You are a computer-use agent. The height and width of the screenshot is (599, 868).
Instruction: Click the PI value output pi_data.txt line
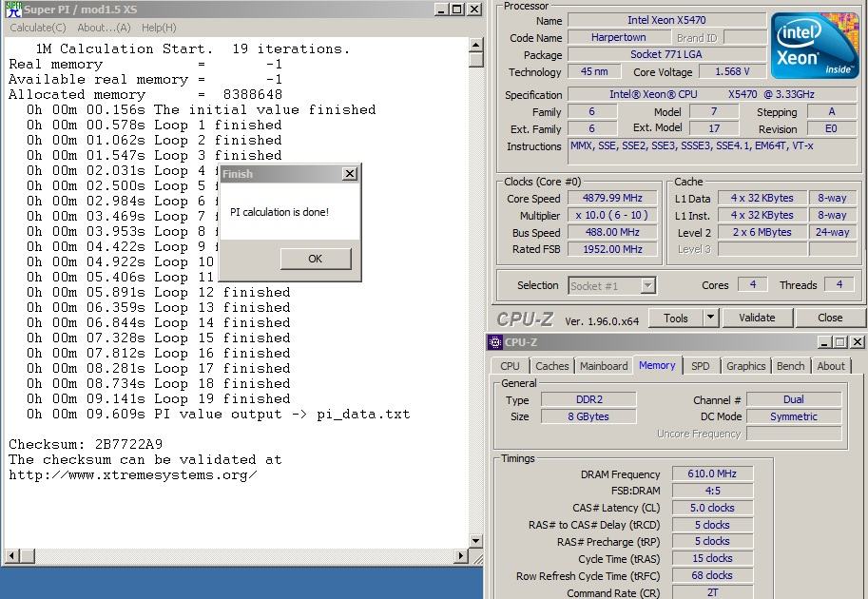point(218,415)
